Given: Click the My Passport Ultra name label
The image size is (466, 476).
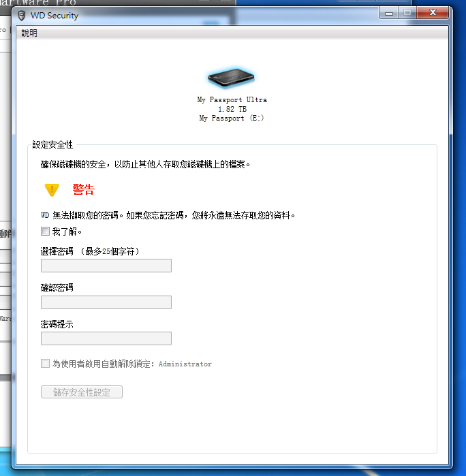Looking at the screenshot, I should pos(232,100).
